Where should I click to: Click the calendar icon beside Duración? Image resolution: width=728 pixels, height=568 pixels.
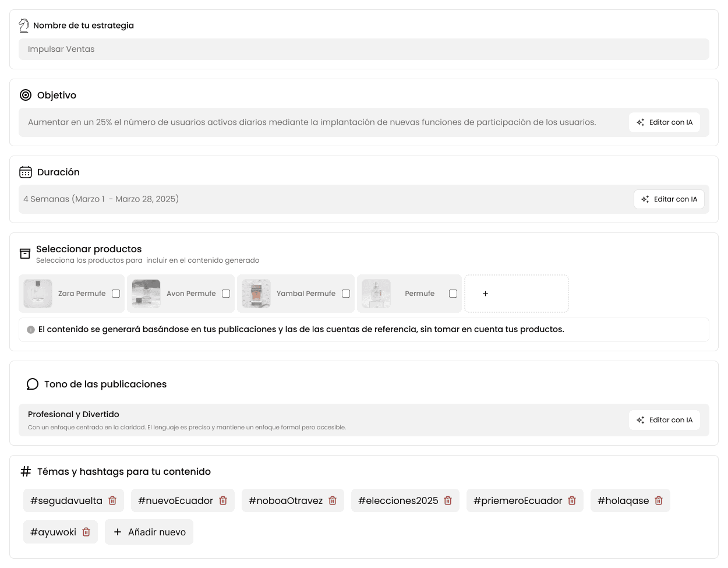(26, 172)
